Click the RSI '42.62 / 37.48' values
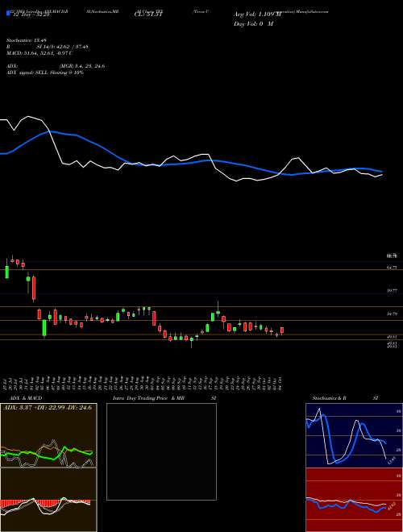 pos(72,47)
